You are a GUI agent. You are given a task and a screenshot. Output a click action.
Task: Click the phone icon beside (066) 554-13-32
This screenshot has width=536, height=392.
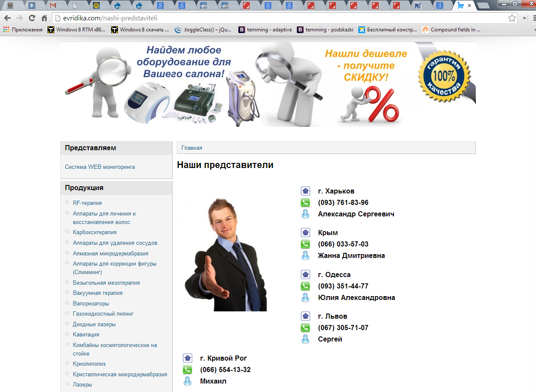[187, 370]
